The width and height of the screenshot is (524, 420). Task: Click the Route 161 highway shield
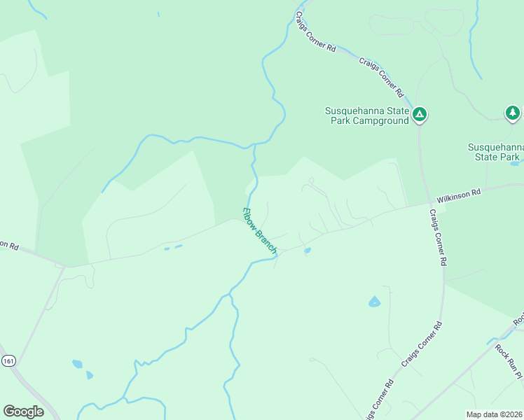pos(8,361)
